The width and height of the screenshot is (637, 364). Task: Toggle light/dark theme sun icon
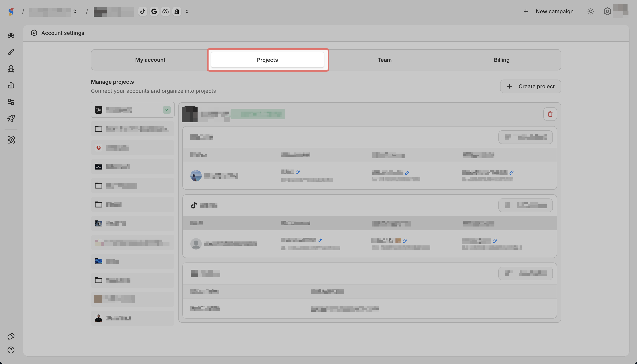click(x=591, y=11)
